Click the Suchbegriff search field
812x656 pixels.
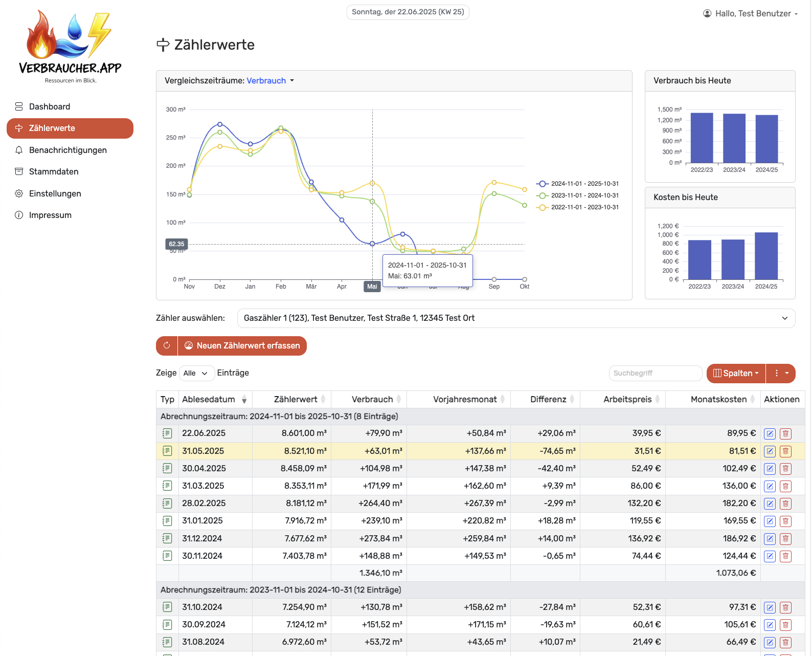655,373
